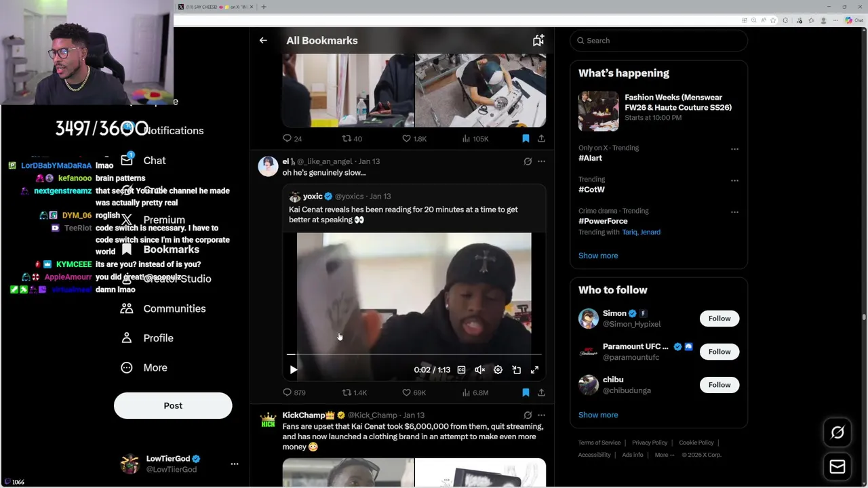Remove bookmark on the 6.8M views tweet

click(526, 392)
